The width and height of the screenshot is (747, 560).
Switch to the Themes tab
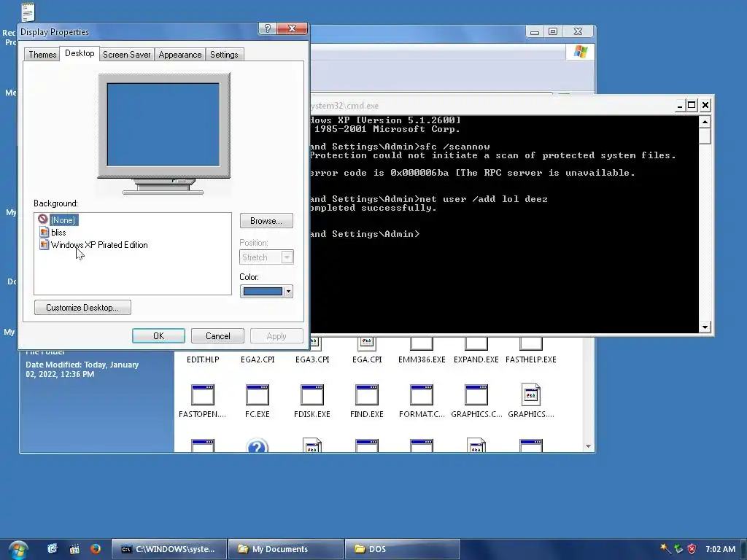(42, 54)
